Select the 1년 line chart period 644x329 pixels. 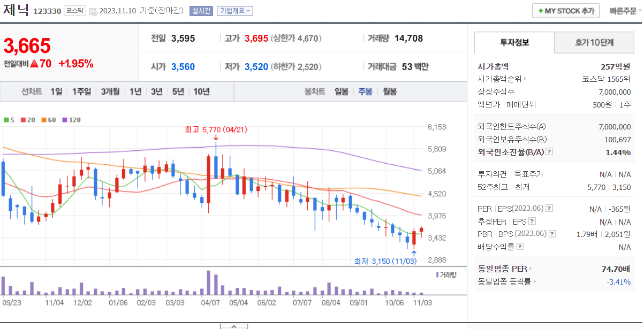[135, 91]
